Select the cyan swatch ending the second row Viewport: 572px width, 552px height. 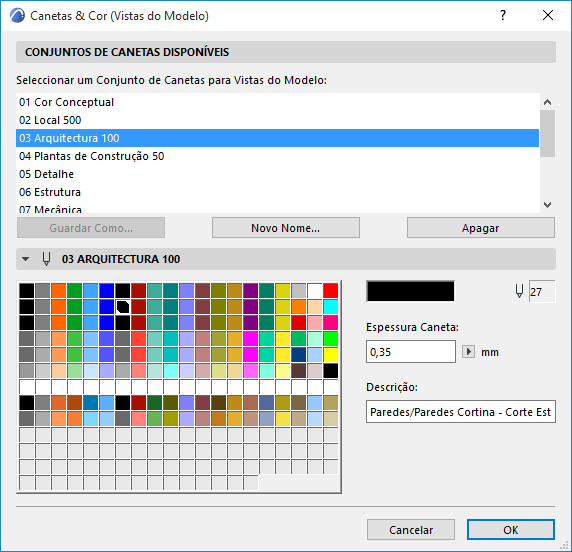pos(331,307)
